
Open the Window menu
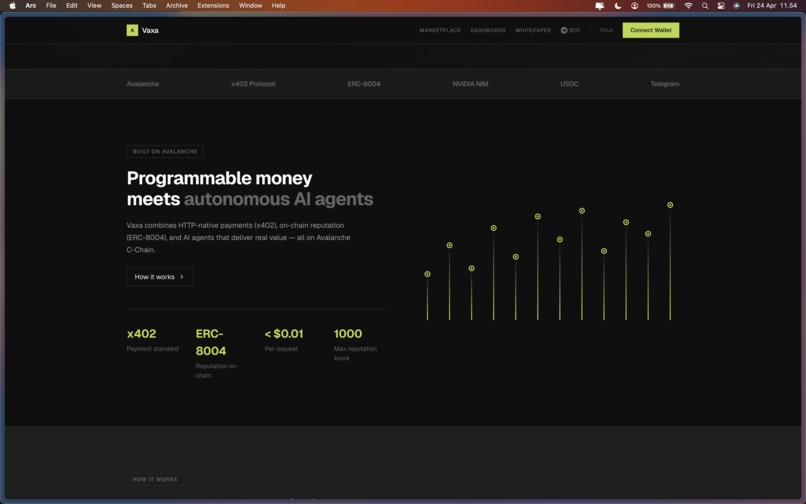(x=250, y=6)
